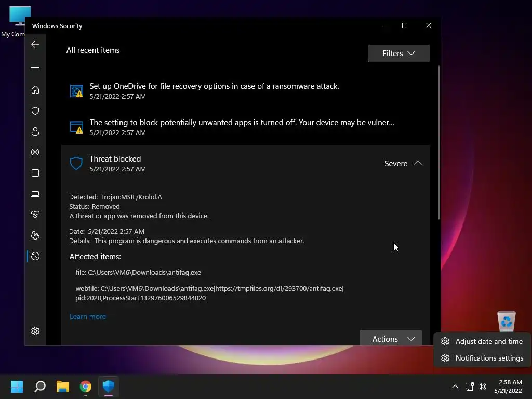Select Notifications settings
The image size is (532, 399).
click(x=482, y=358)
